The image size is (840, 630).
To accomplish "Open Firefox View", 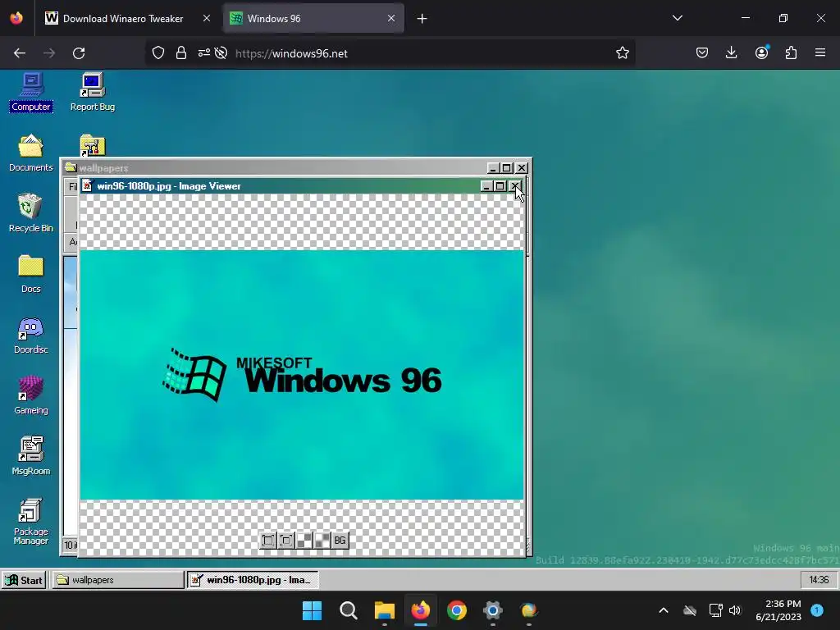I will 16,18.
